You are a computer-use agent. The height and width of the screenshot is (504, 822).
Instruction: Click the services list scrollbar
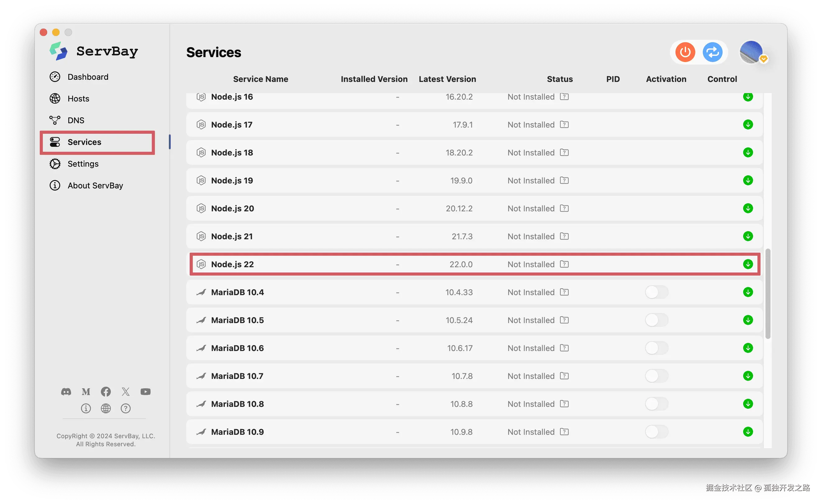coord(767,294)
